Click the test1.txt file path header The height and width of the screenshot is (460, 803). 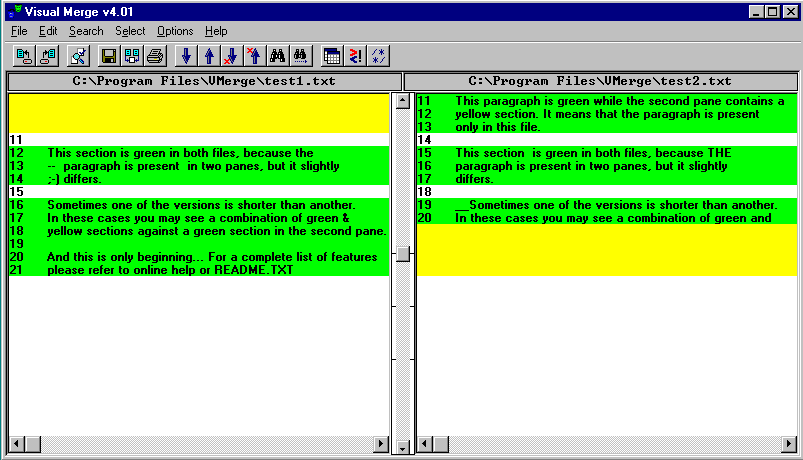click(x=204, y=81)
